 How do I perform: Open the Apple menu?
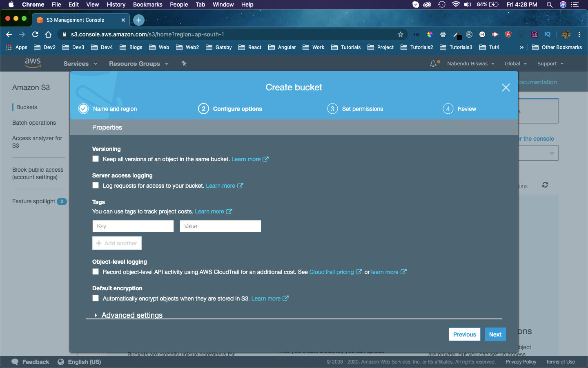tap(11, 4)
